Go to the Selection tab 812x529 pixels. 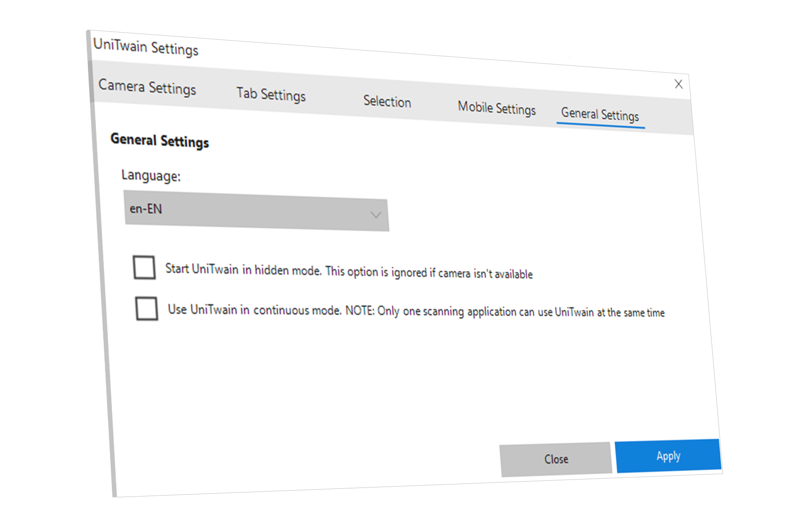point(387,101)
